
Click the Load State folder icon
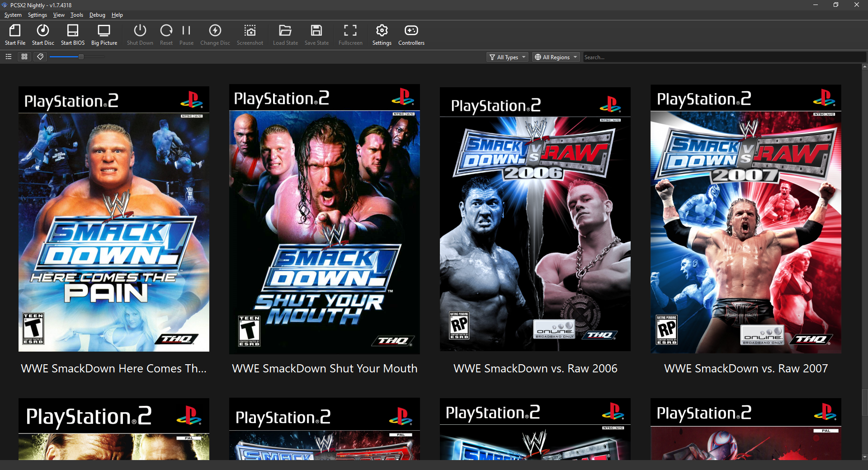click(285, 35)
